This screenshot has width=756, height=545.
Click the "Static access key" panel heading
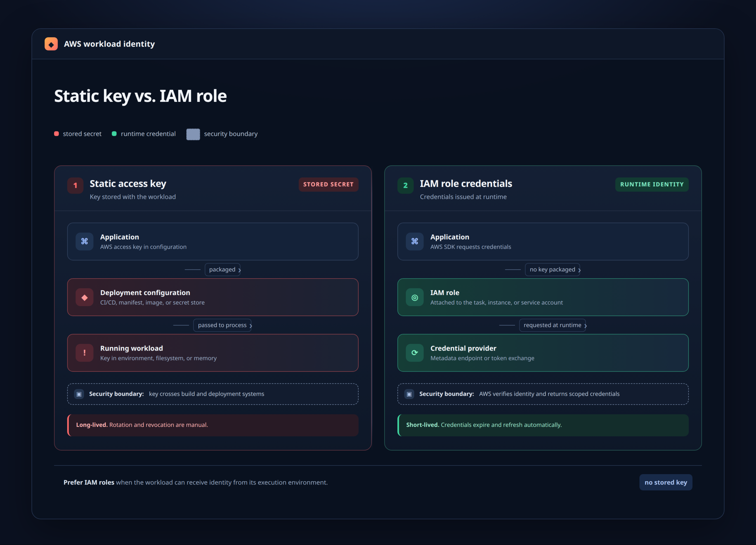(128, 184)
